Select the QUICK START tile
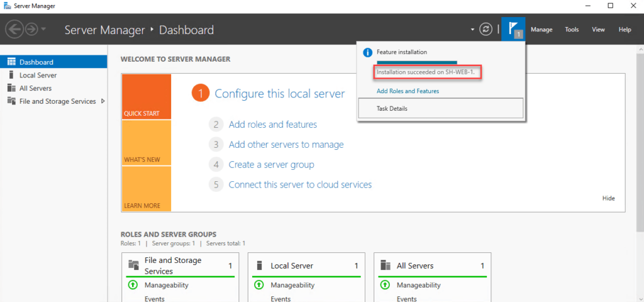Viewport: 644px width, 302px height. (146, 96)
